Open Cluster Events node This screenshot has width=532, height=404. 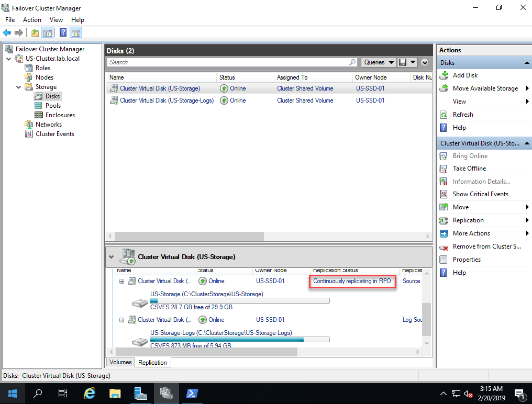tap(54, 134)
